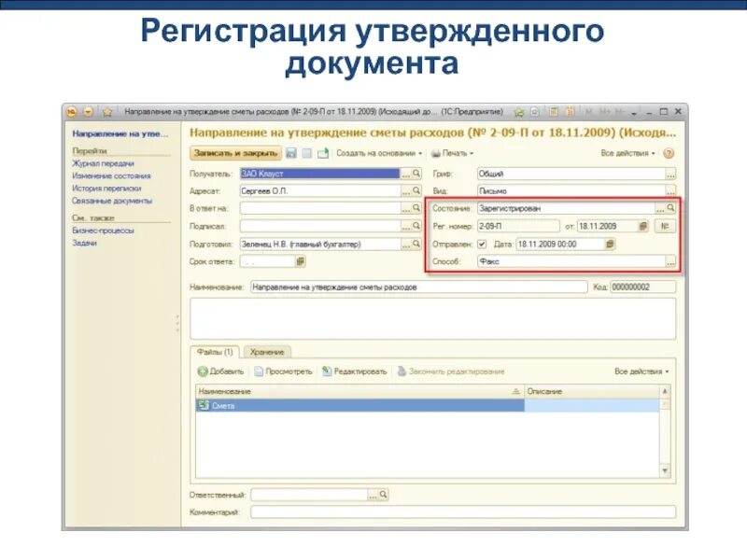This screenshot has height=560, width=747.
Task: Click magnifier icon in Подготовил field
Action: tap(416, 244)
